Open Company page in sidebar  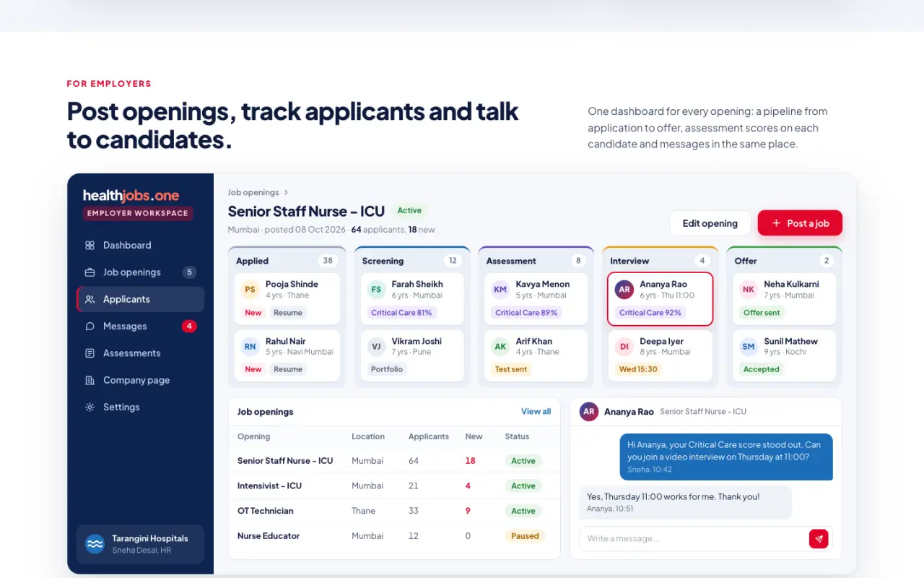coord(140,380)
